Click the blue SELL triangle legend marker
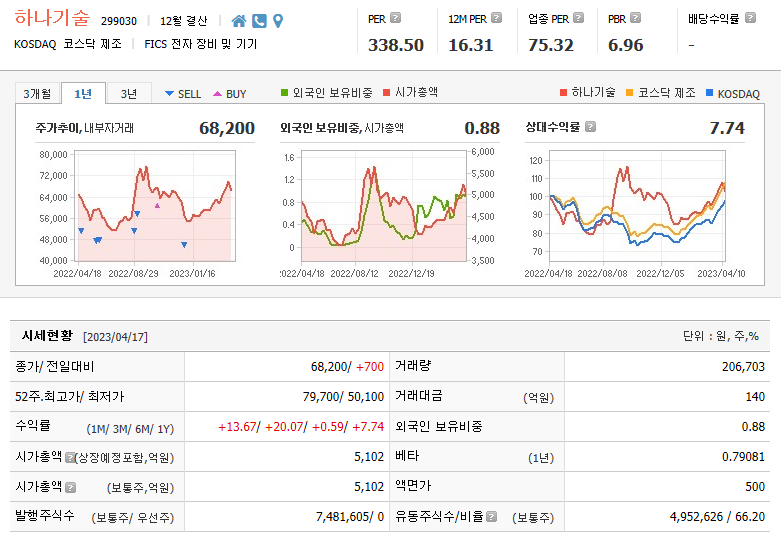Image resolution: width=781 pixels, height=544 pixels. pyautogui.click(x=169, y=94)
